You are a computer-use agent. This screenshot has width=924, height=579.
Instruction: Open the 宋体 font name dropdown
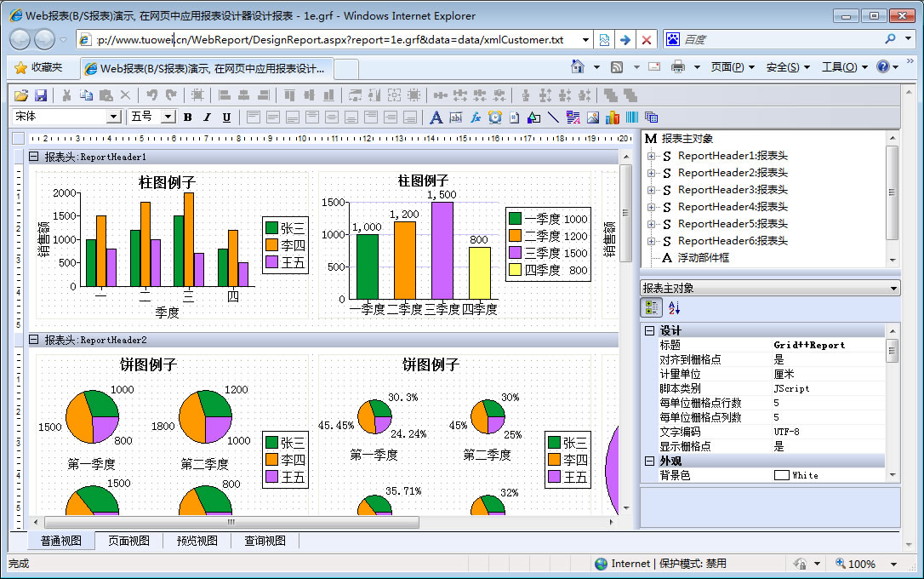113,117
